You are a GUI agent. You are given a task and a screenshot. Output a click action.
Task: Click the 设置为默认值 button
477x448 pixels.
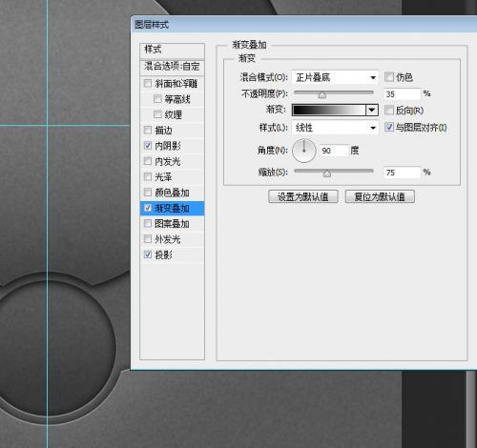pos(303,196)
